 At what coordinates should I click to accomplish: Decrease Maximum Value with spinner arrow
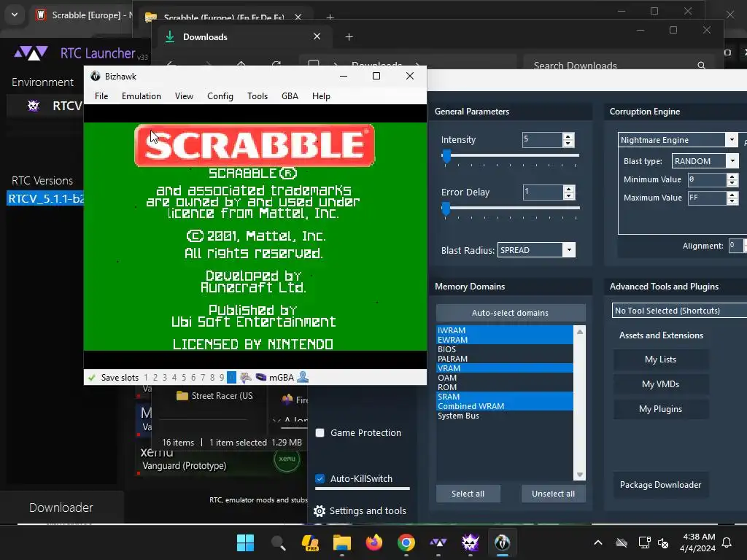pos(732,201)
